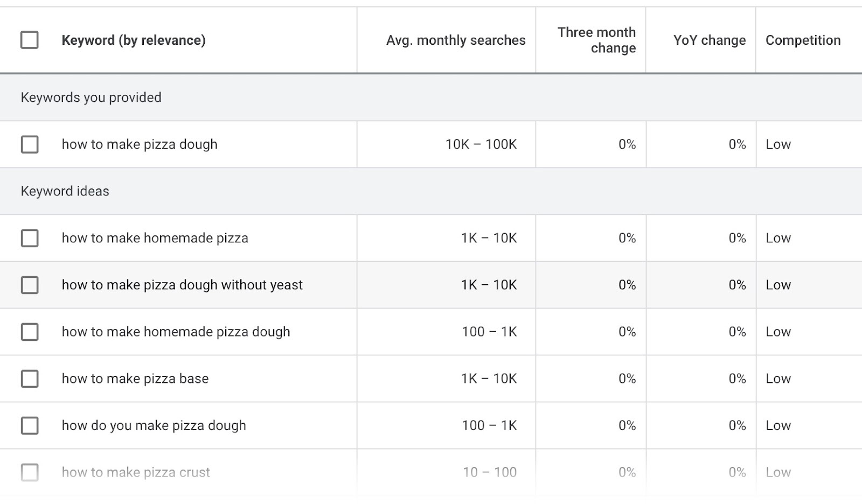
Task: Click the Low competition value for pizza base
Action: (x=778, y=379)
